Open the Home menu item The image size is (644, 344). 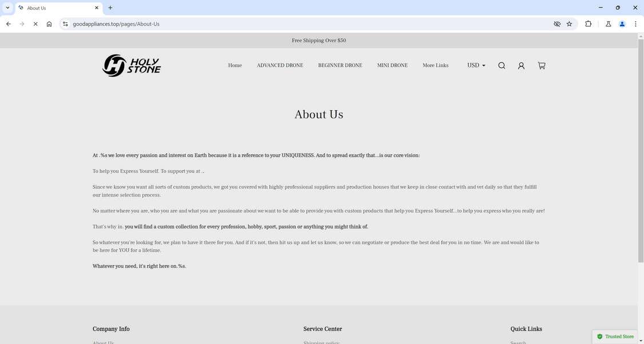[235, 65]
